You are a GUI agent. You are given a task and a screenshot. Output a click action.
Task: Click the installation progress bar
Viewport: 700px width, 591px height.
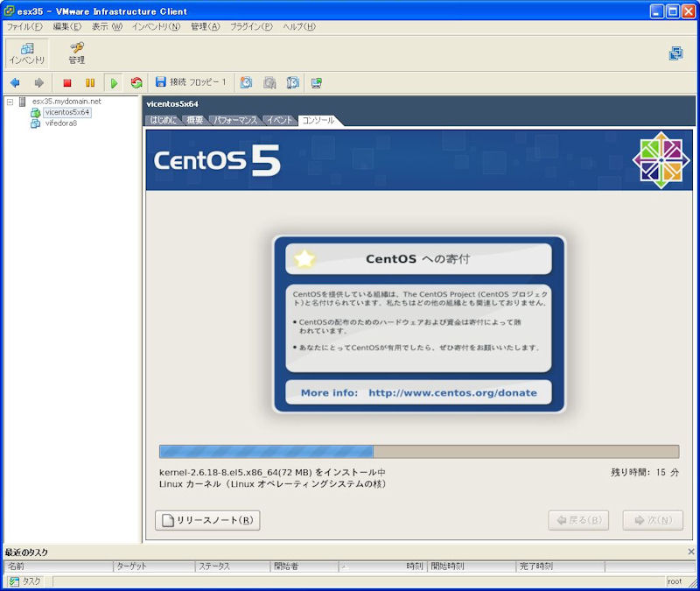[x=419, y=452]
